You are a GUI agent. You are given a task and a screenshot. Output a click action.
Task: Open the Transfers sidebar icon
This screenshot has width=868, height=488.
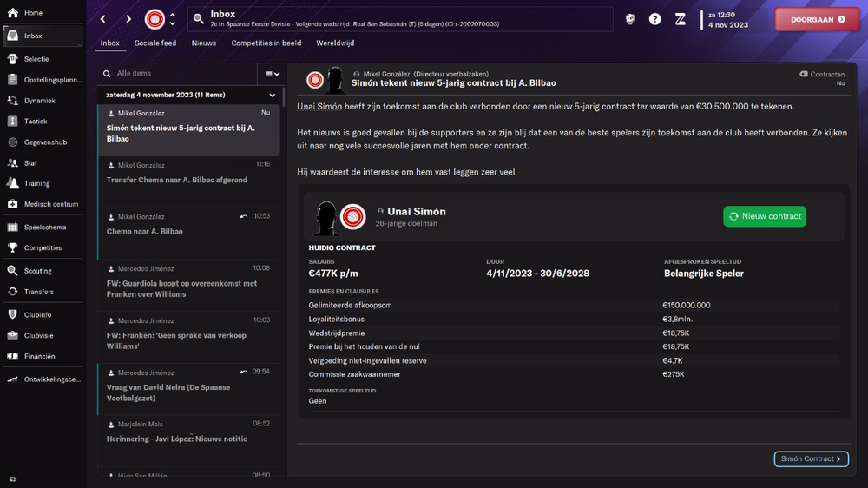[12, 292]
